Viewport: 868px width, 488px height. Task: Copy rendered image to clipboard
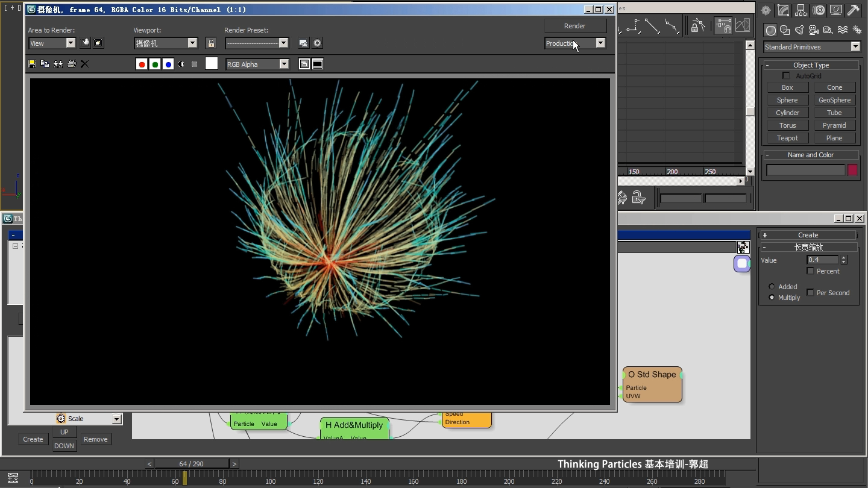click(x=45, y=64)
